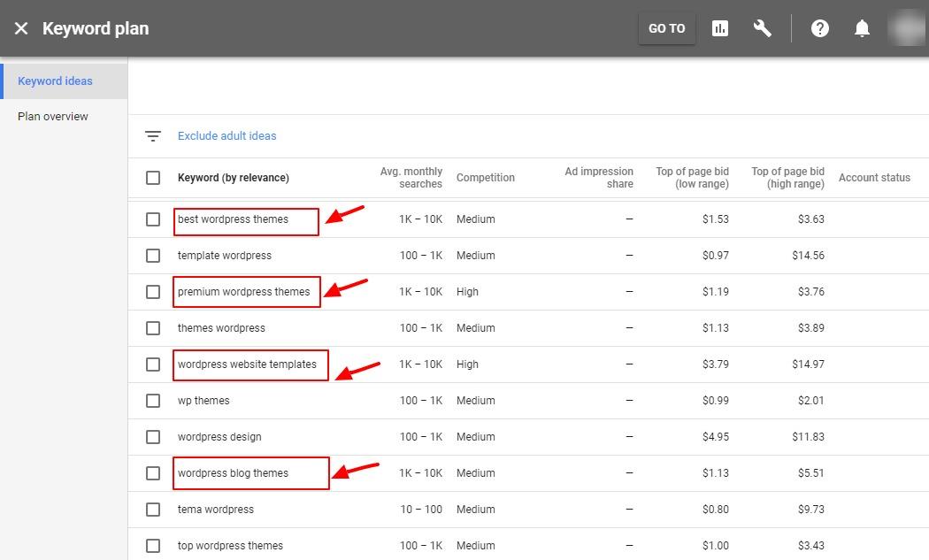Click the 10 – 100 searches value

point(421,510)
